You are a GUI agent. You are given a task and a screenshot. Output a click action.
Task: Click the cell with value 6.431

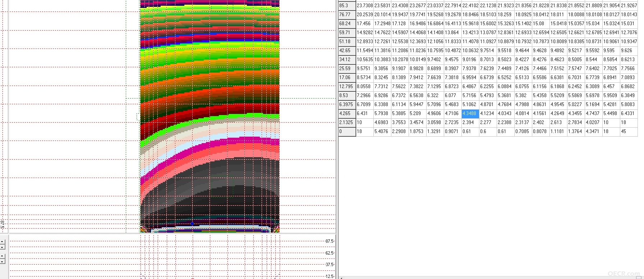pyautogui.click(x=365, y=114)
